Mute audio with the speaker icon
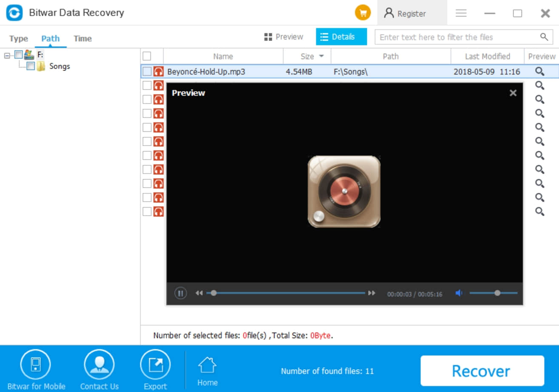 pyautogui.click(x=459, y=293)
